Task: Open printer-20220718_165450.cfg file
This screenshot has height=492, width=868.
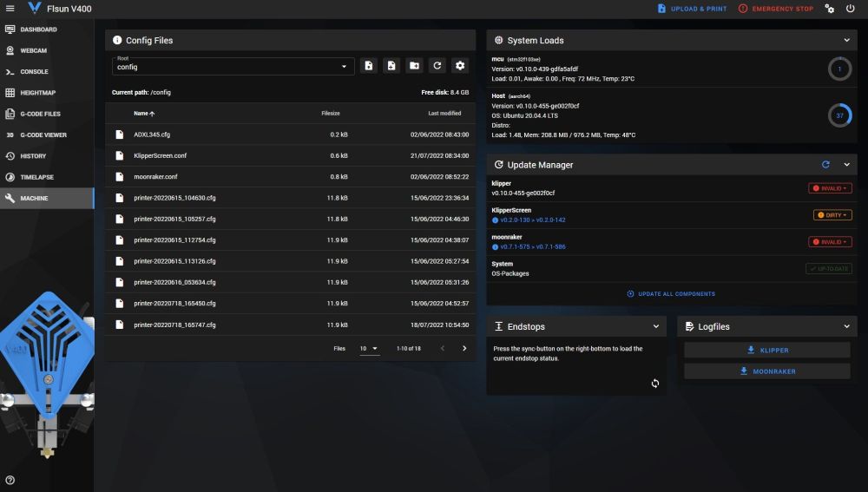Action: point(290,304)
